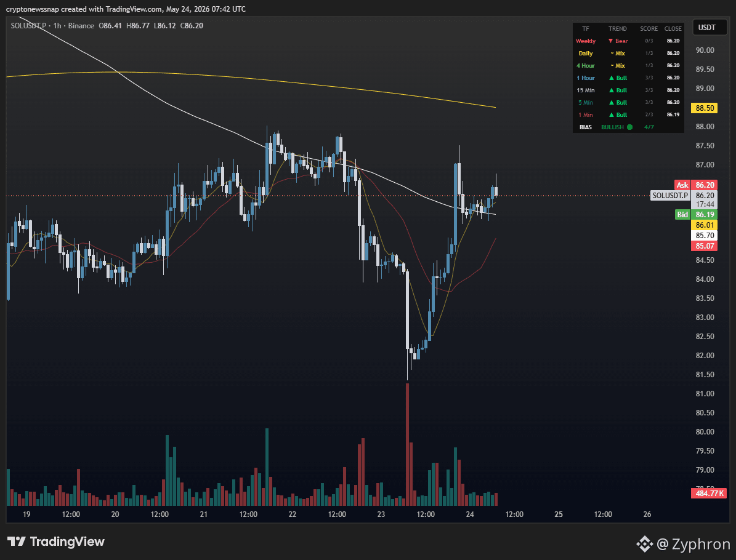Click the 90.00 price axis label
The image size is (736, 560).
point(705,50)
